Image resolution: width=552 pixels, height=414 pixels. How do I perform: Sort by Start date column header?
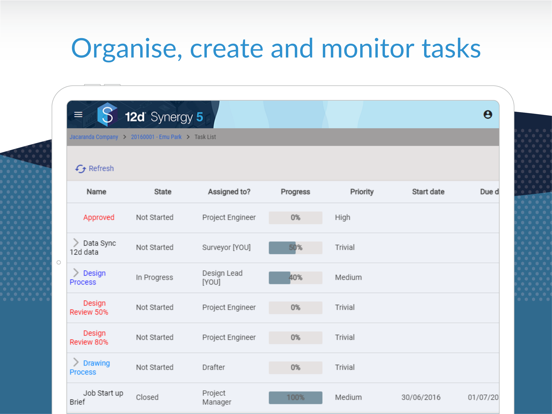point(428,192)
